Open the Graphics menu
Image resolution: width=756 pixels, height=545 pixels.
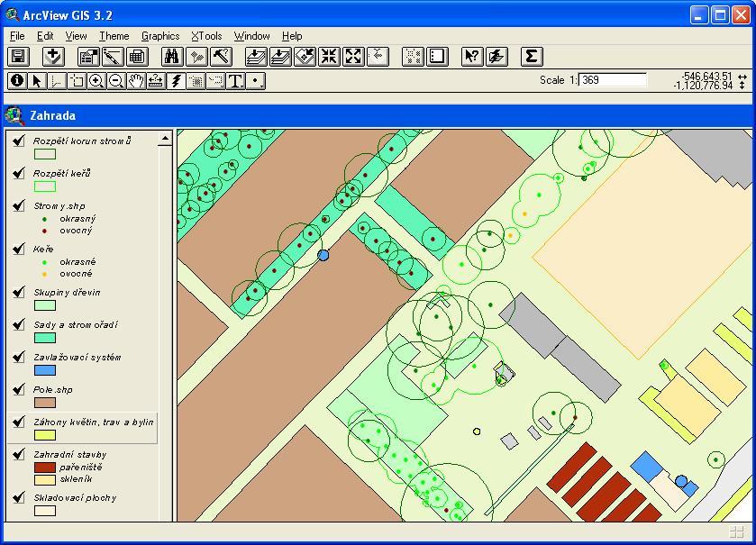pos(160,36)
